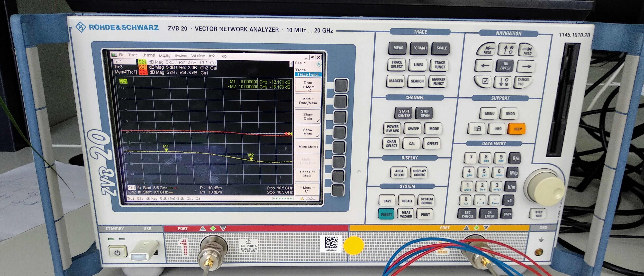The width and height of the screenshot is (644, 276).
Task: Click the LOCAL warning icon in status bar
Action: 302,199
